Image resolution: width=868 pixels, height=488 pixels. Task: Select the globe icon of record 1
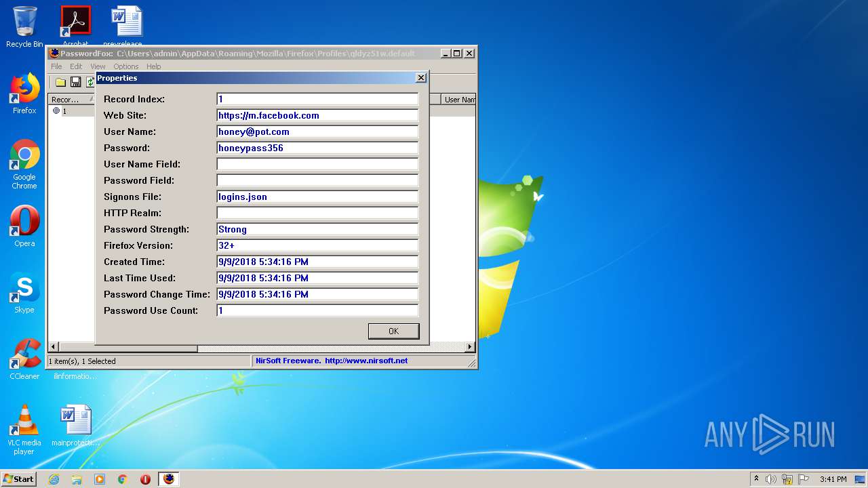click(x=56, y=110)
